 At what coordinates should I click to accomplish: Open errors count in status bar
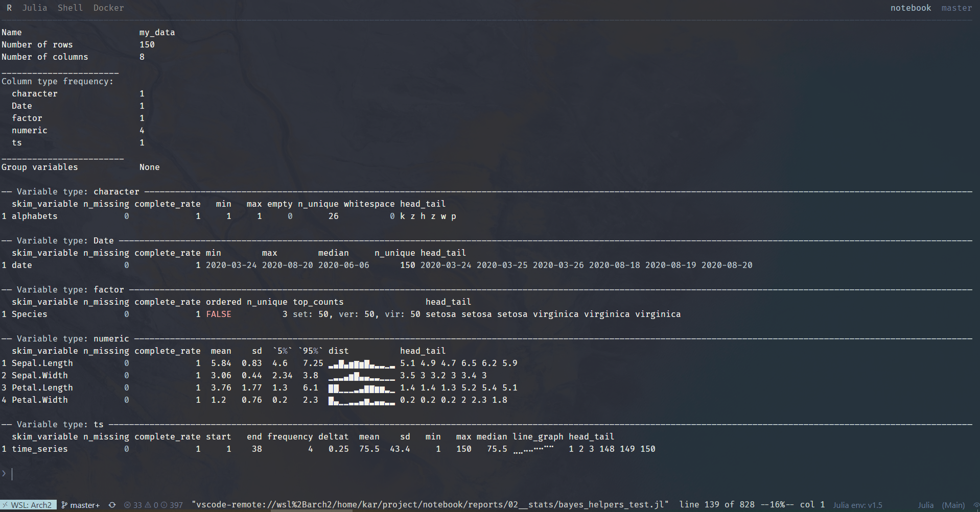click(133, 505)
